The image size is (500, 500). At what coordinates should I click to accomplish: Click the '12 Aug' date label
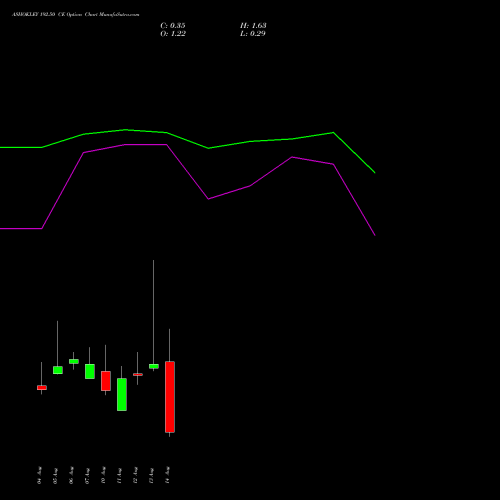click(135, 475)
